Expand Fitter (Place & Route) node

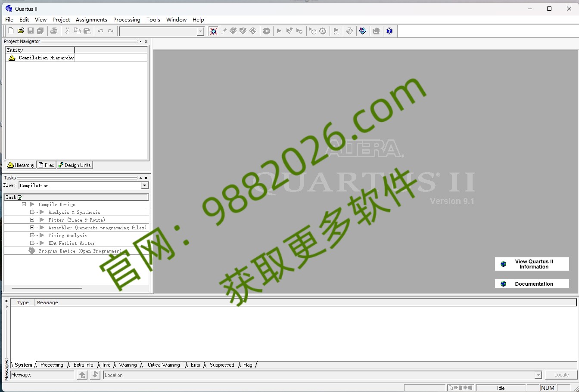click(x=32, y=220)
